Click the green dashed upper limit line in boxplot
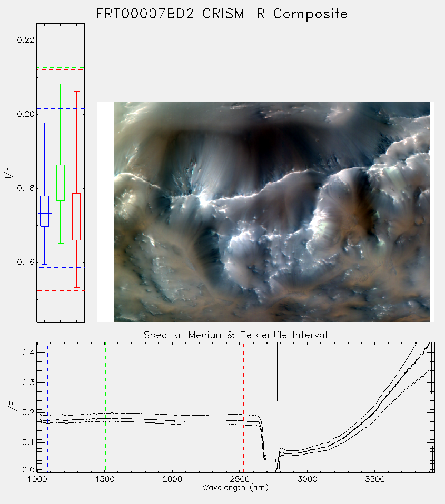 [x=61, y=68]
